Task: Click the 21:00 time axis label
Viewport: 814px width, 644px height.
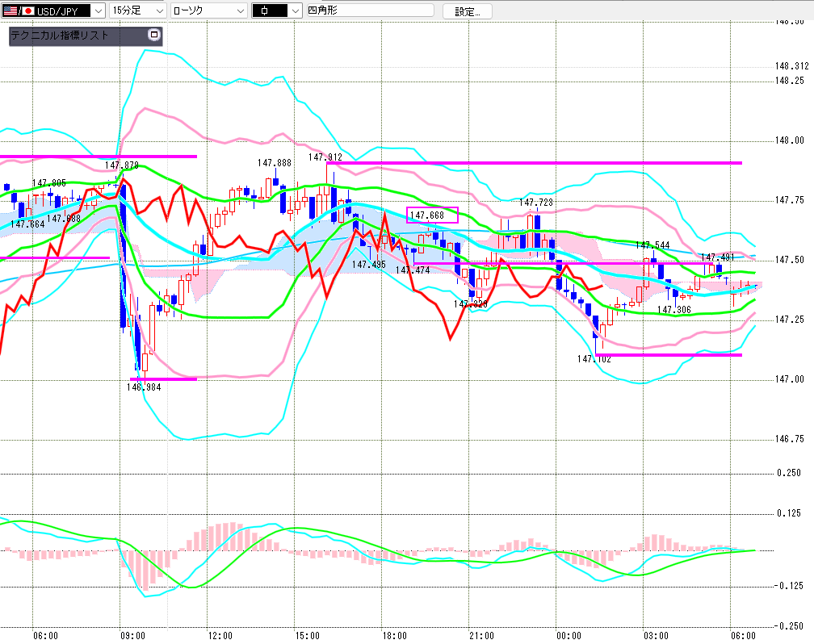Action: [x=482, y=636]
